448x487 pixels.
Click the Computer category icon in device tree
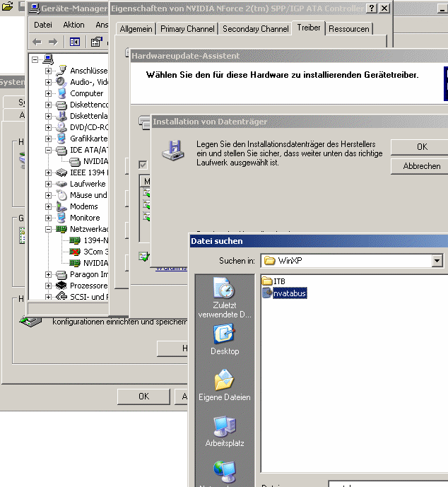pos(61,93)
